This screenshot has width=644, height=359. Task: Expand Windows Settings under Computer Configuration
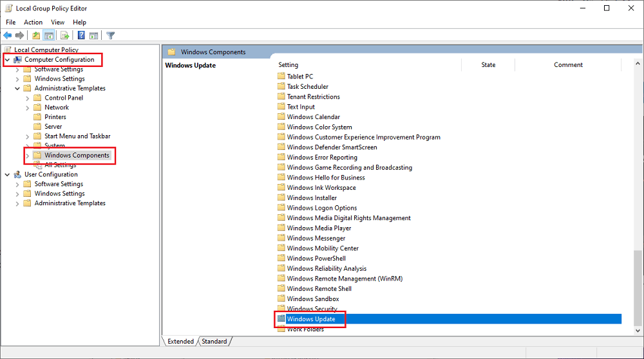17,78
